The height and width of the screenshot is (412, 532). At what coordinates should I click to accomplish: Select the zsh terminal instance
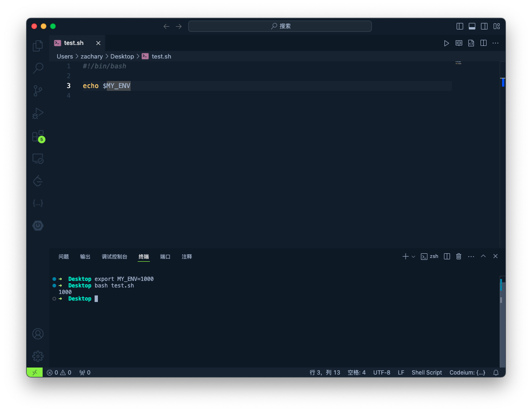coord(429,257)
